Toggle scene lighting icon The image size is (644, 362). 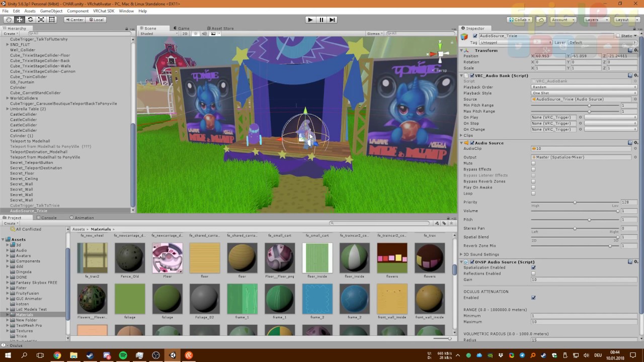(x=196, y=34)
